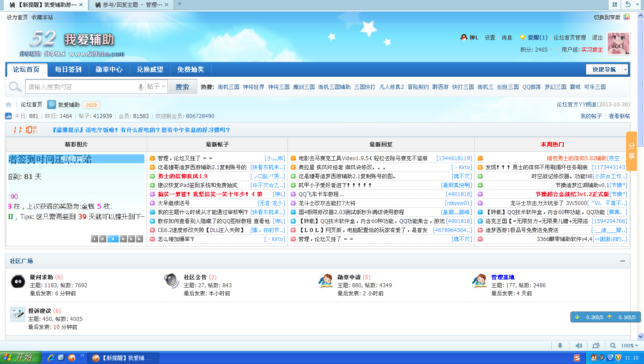Click the two-people tray icon
644x364 pixels.
coord(594,358)
